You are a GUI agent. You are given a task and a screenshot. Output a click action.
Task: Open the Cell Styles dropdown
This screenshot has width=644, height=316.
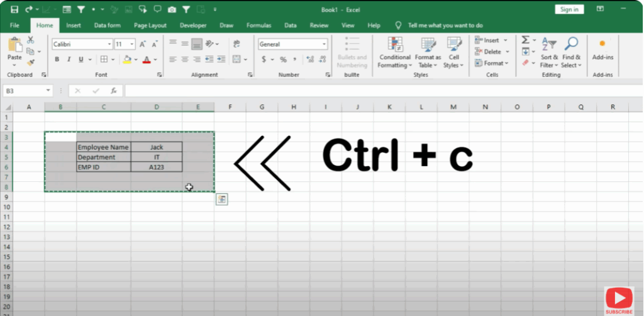coord(454,53)
